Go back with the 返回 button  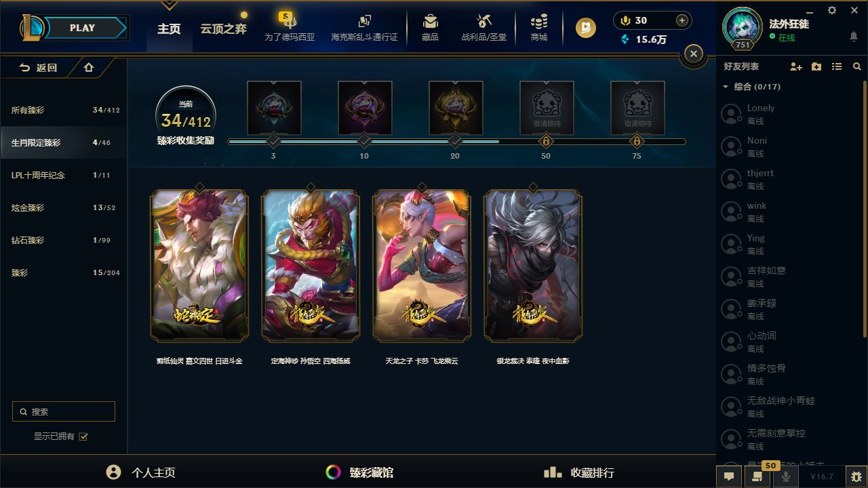coord(38,67)
